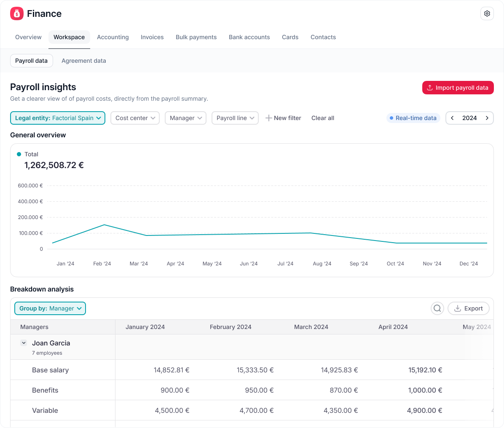Click the Feb '24 chart axis label
This screenshot has height=428, width=504.
pyautogui.click(x=102, y=263)
